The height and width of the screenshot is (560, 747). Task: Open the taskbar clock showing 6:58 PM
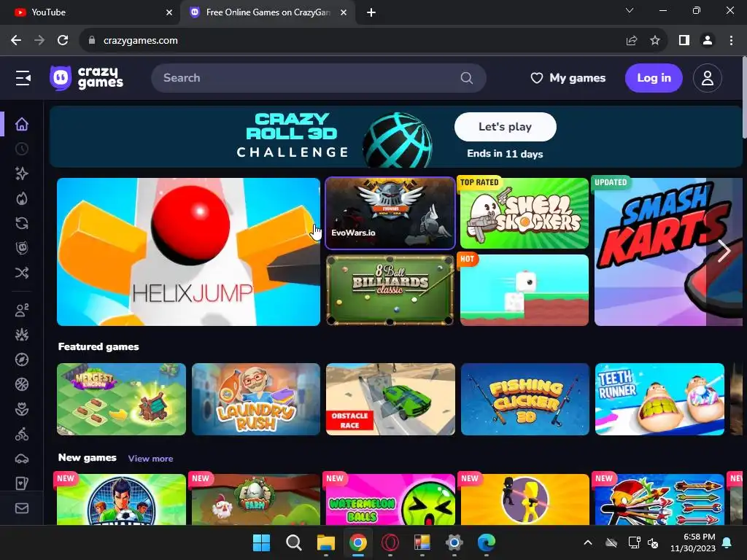693,542
